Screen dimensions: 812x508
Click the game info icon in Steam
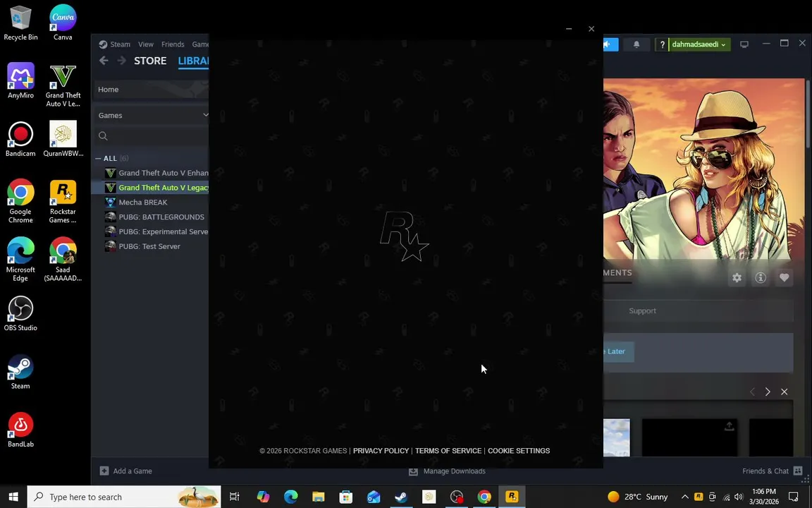pos(761,278)
